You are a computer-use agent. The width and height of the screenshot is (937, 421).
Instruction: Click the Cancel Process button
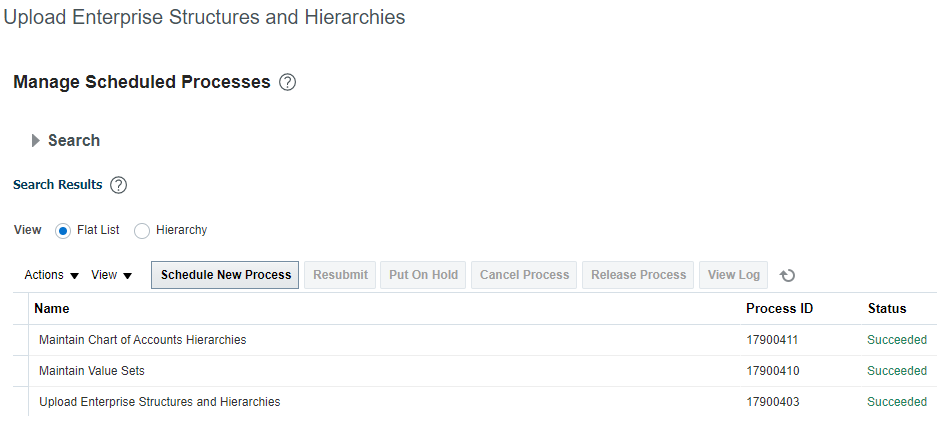pyautogui.click(x=524, y=275)
